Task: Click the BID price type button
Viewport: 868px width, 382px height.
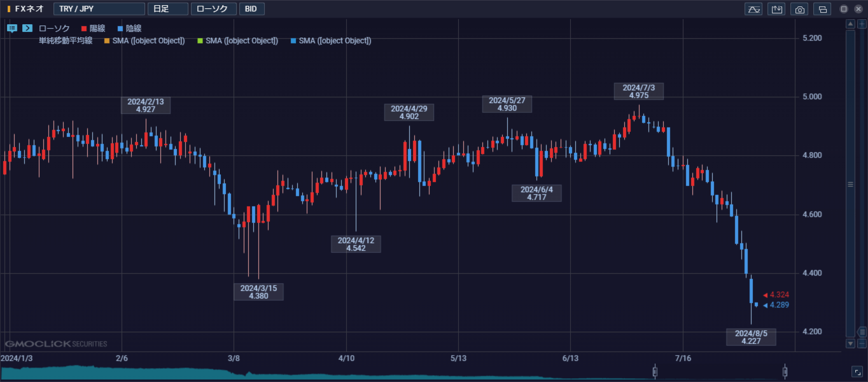Action: tap(252, 9)
